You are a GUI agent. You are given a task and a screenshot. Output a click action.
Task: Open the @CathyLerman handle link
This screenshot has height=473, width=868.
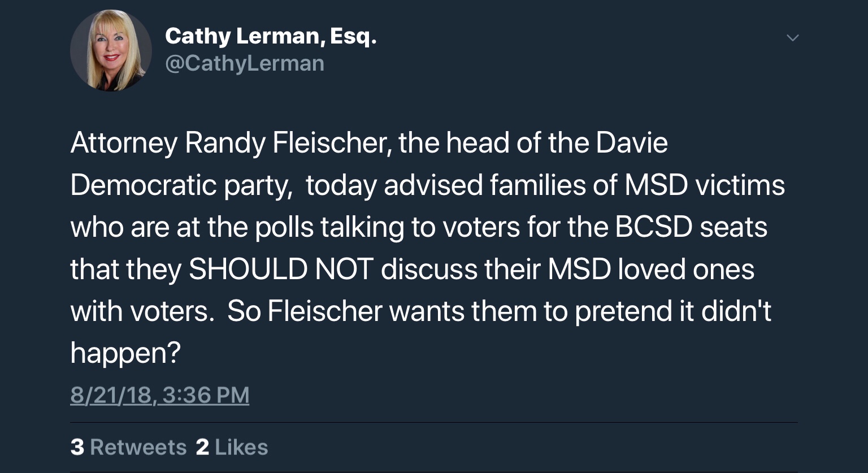pyautogui.click(x=244, y=63)
